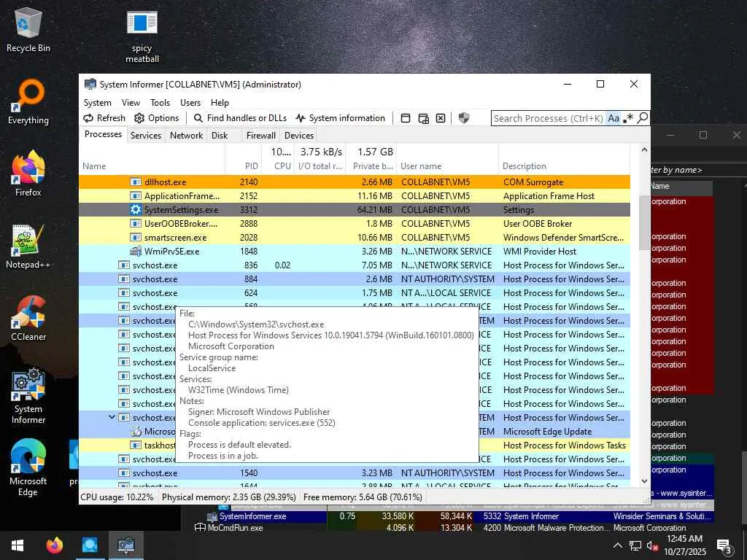Click the User OOBE Broker description

pos(538,223)
